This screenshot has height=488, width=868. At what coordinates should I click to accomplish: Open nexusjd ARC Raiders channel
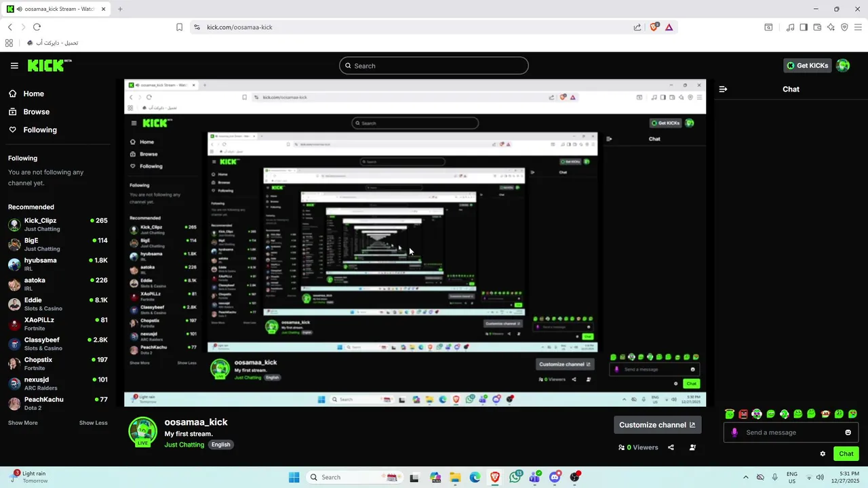click(58, 384)
